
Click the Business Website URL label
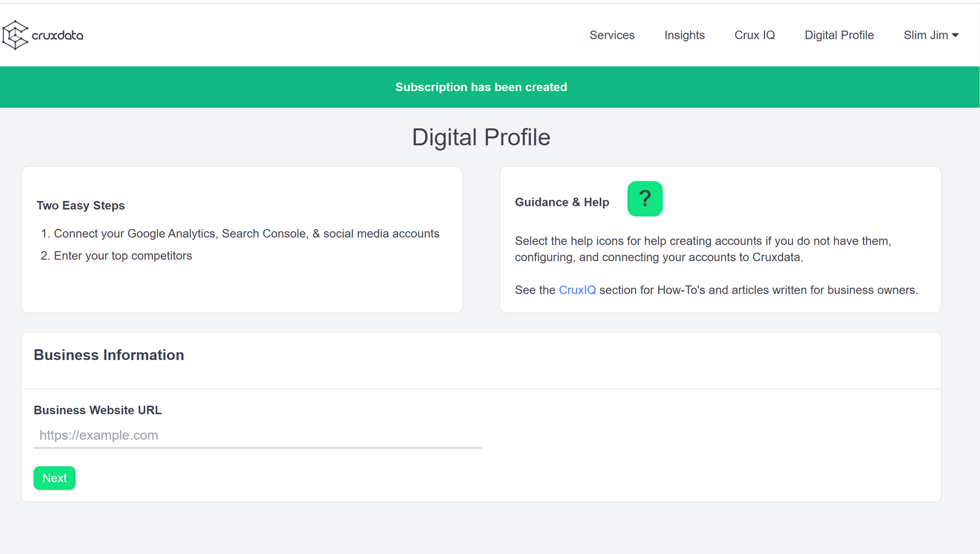tap(98, 410)
